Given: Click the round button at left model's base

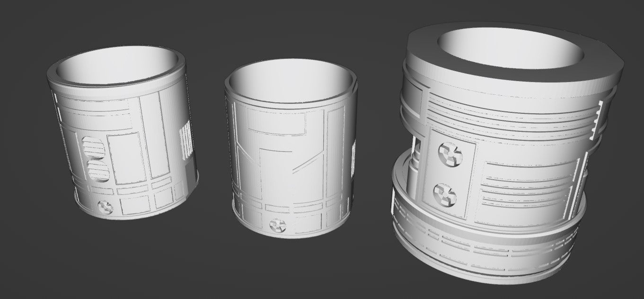Looking at the screenshot, I should click(x=105, y=207).
